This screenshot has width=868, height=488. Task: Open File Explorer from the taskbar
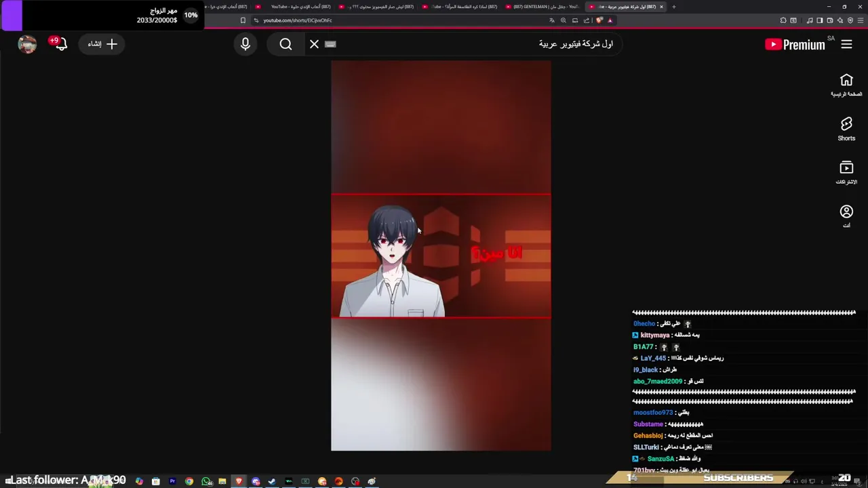pos(222,481)
